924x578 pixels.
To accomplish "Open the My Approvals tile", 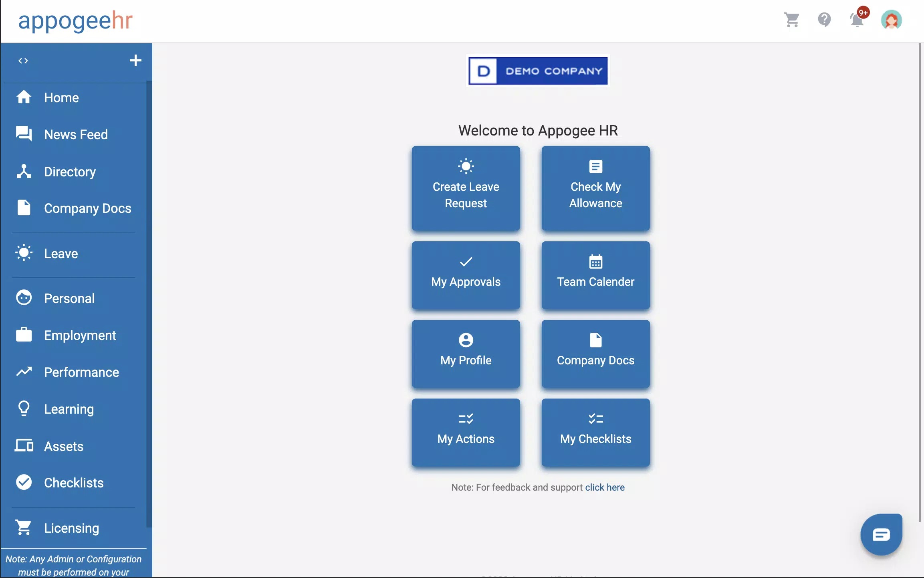I will click(466, 275).
